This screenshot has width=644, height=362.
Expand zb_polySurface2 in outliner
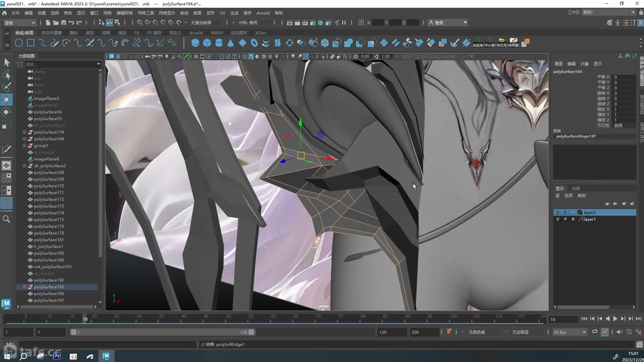24,166
